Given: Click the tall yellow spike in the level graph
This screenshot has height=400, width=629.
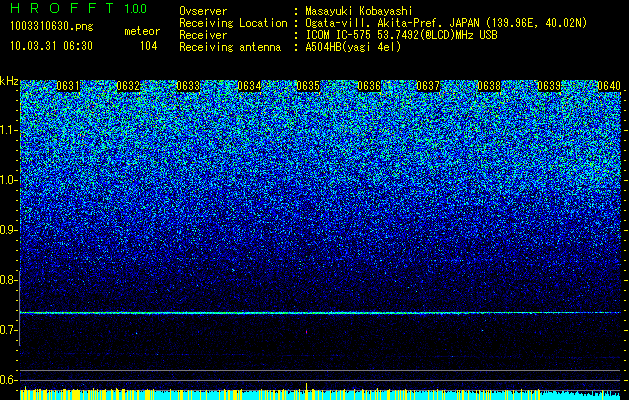Looking at the screenshot, I should point(306,391).
